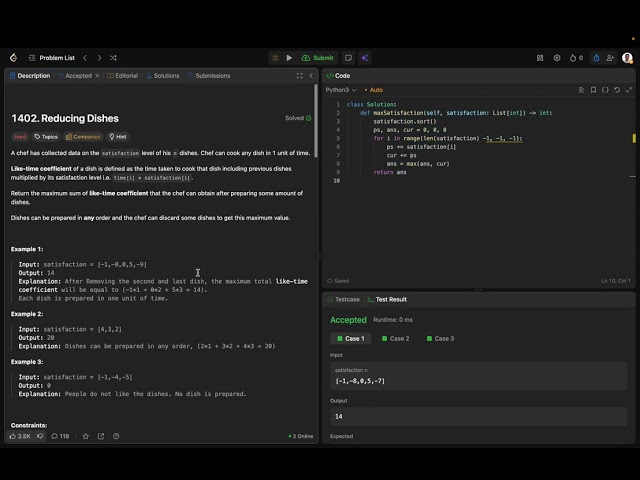Screen dimensions: 640x480
Task: Reveal the Hint
Action: (118, 137)
